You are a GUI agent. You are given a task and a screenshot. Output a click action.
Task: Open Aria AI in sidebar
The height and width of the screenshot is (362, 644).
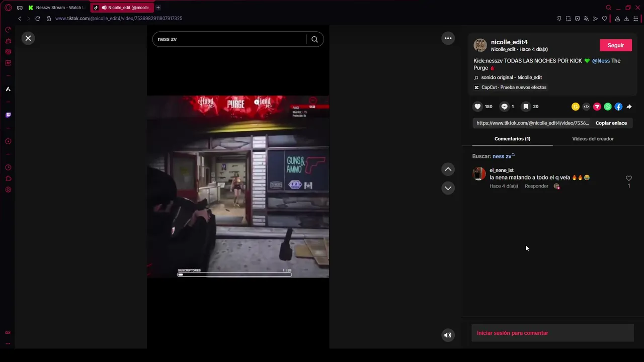pyautogui.click(x=8, y=89)
